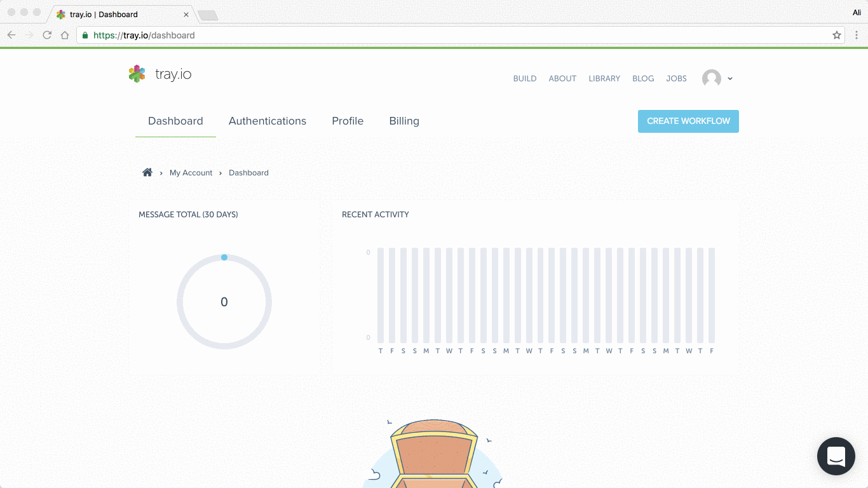
Task: Click the tray.io wordmark text
Action: coord(173,74)
